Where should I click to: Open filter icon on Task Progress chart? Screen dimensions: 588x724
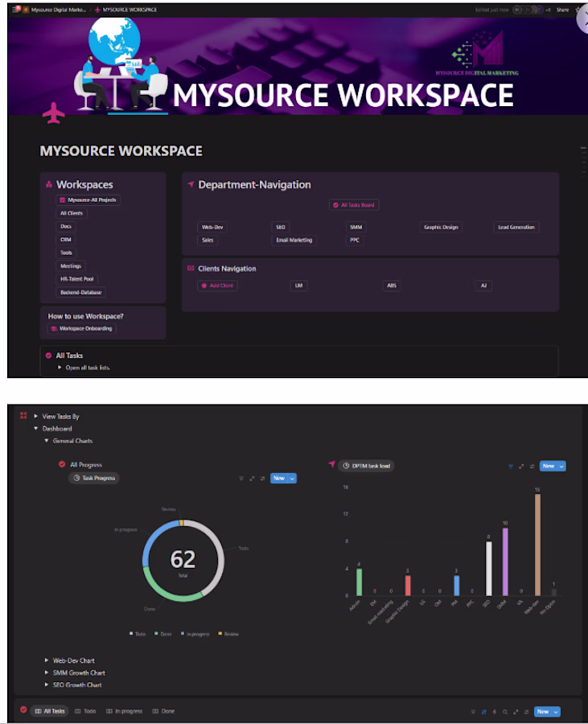click(241, 479)
